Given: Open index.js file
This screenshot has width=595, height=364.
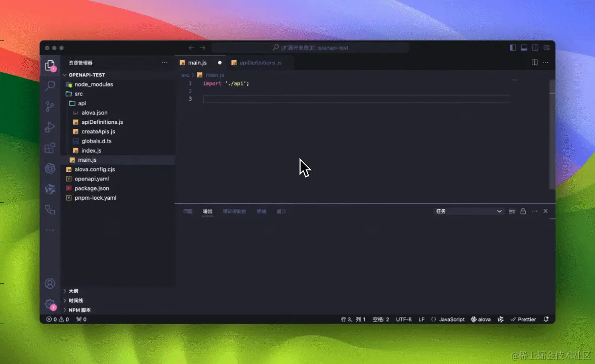Looking at the screenshot, I should click(x=92, y=151).
